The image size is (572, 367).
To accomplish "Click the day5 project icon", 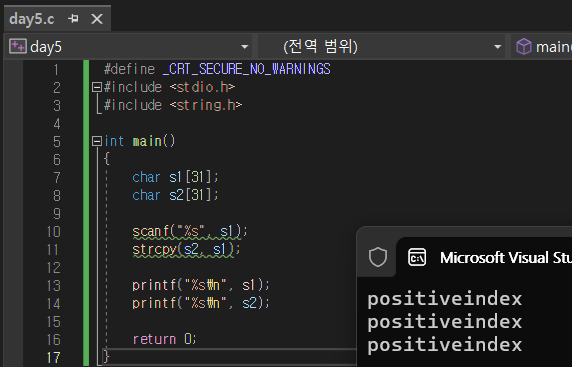I will click(18, 47).
